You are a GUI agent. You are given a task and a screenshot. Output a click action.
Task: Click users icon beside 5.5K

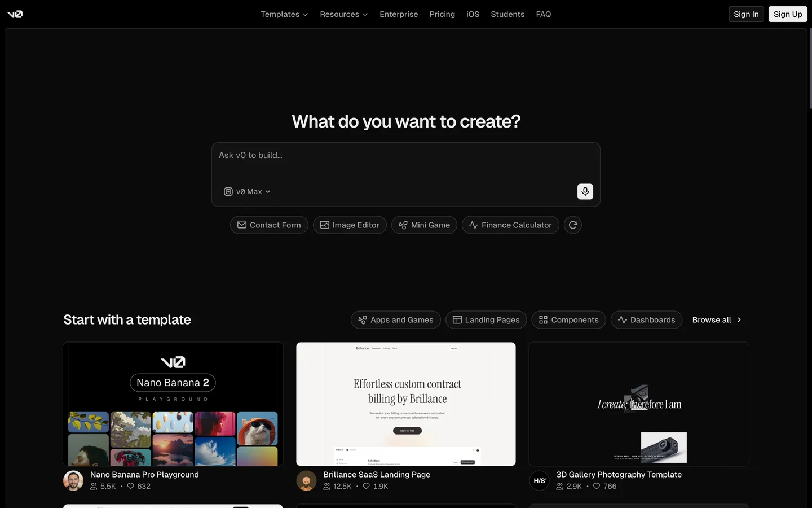pyautogui.click(x=94, y=487)
